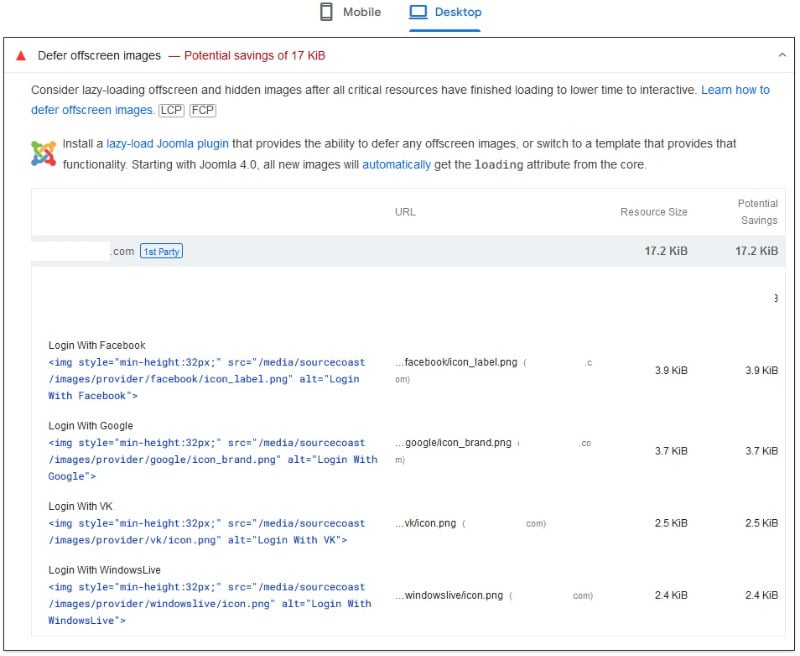800x656 pixels.
Task: Click the Resource Size column header
Action: [x=654, y=212]
